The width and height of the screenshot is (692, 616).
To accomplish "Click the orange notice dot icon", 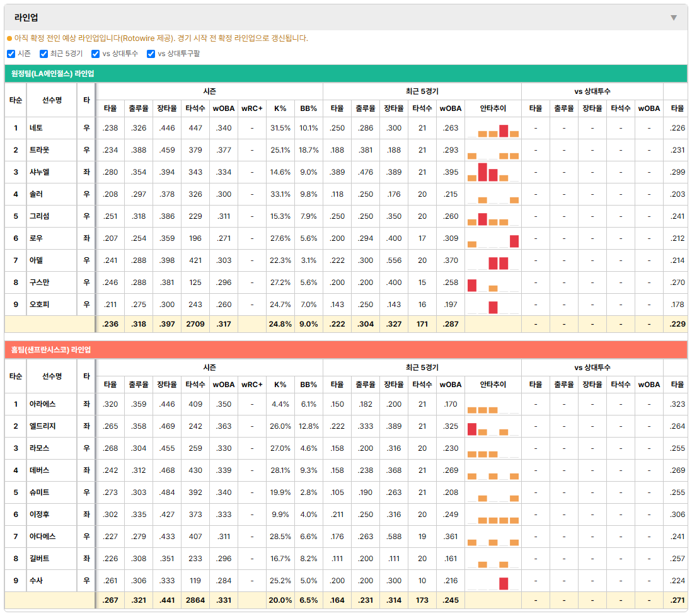I will [x=9, y=39].
